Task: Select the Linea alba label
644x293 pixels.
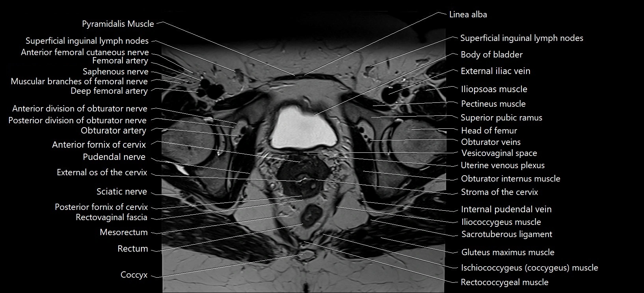Action: pos(468,15)
